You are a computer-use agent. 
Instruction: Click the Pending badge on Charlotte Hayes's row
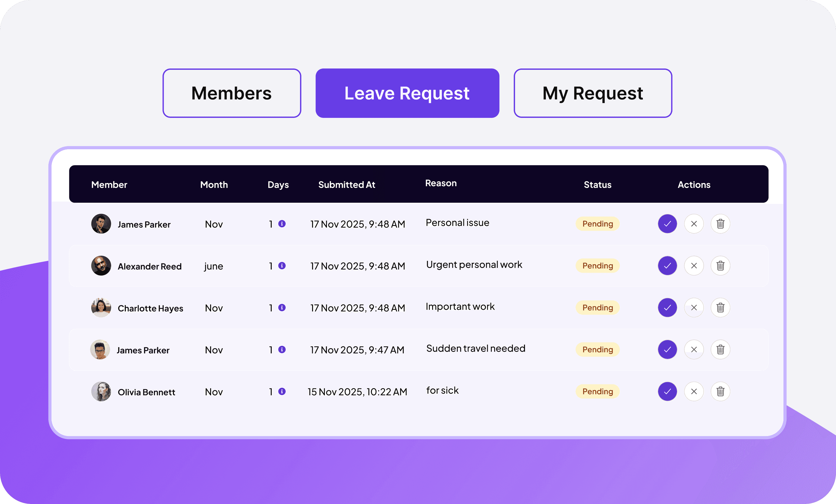597,308
